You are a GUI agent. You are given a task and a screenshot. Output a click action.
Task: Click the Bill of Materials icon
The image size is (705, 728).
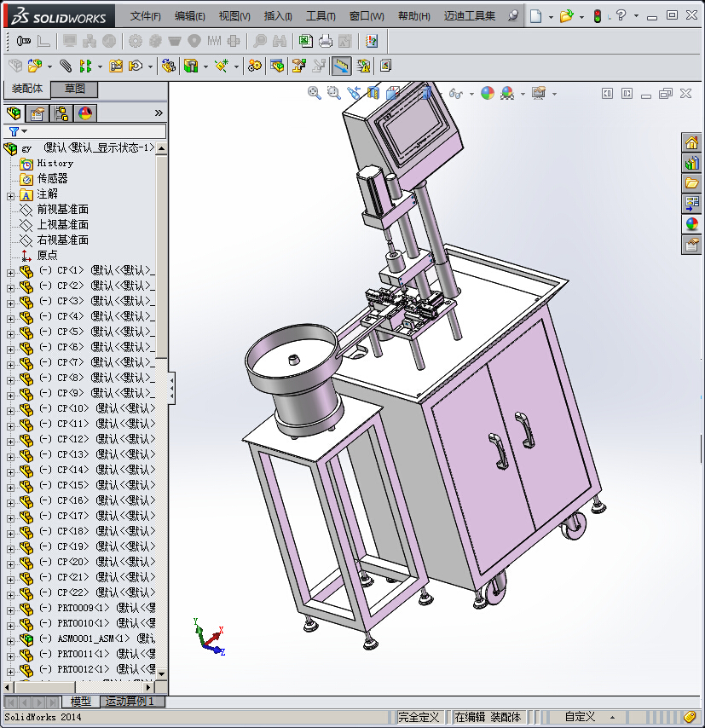[x=277, y=66]
